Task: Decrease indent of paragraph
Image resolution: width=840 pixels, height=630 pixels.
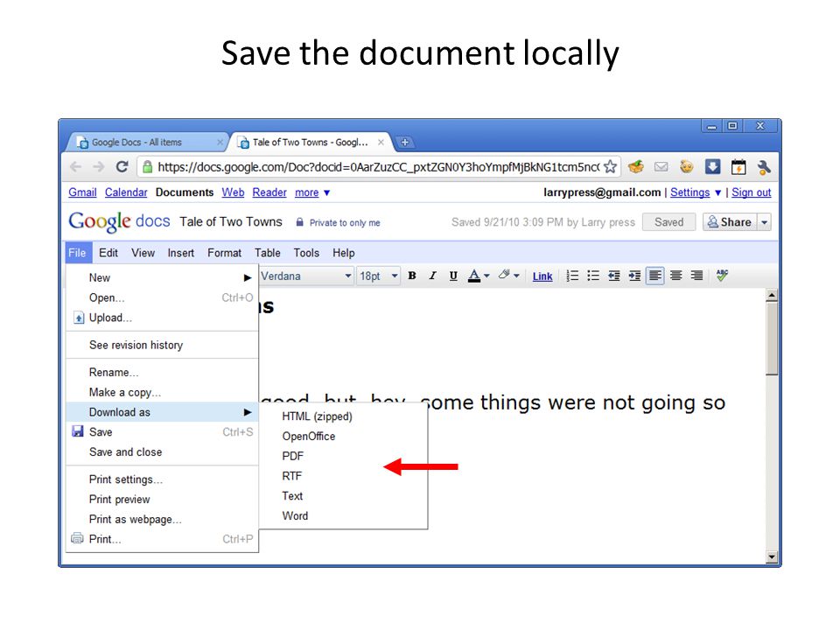Action: click(614, 276)
